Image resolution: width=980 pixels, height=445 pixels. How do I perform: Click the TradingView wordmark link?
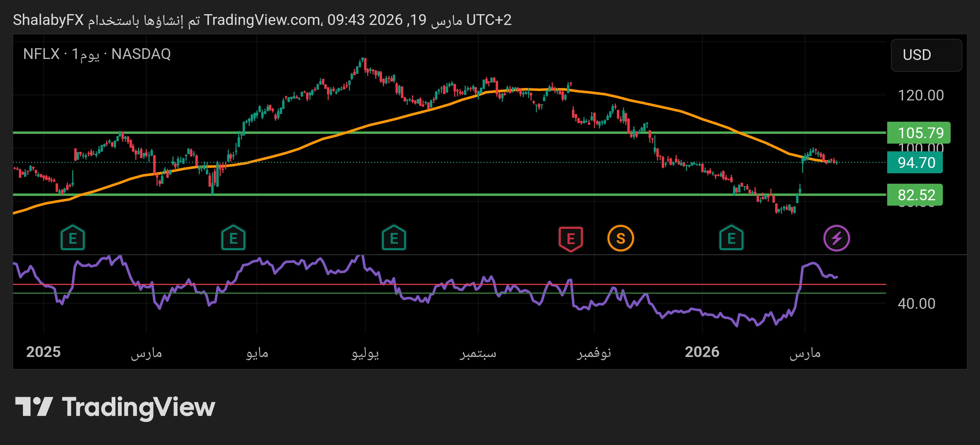click(x=138, y=407)
